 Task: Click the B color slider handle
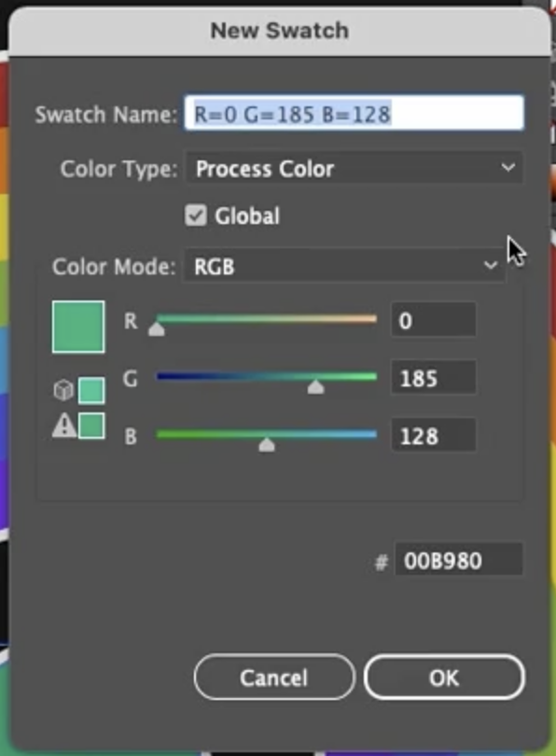[x=267, y=444]
